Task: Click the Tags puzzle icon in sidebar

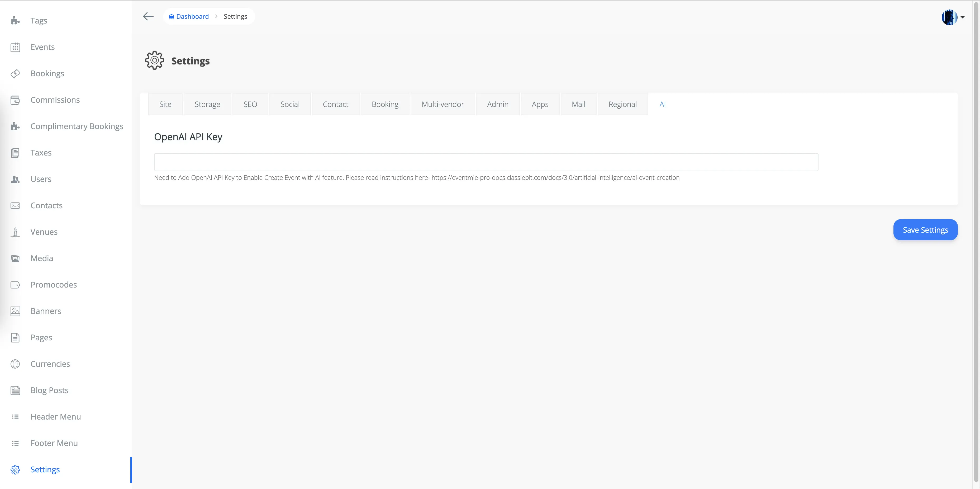Action: click(x=15, y=21)
